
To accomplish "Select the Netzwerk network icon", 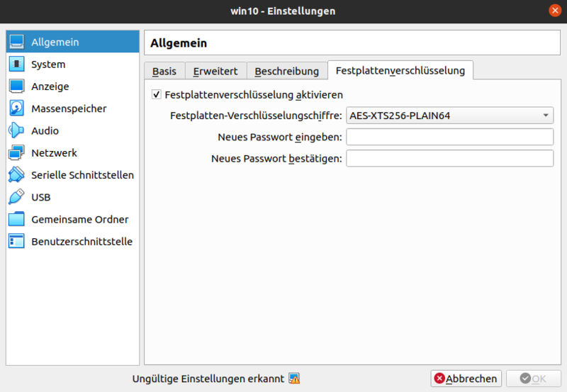I will coord(17,152).
